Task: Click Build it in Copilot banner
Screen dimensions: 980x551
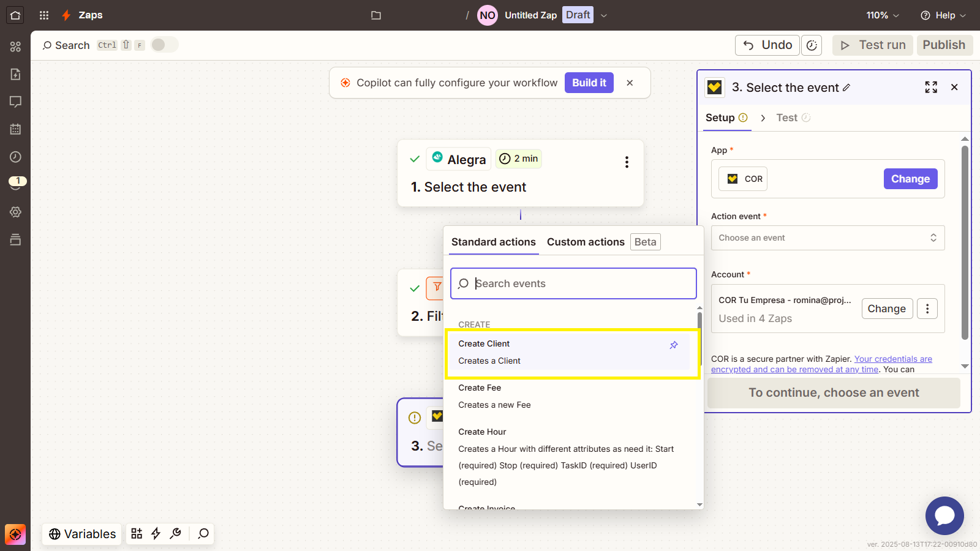Action: click(x=589, y=83)
